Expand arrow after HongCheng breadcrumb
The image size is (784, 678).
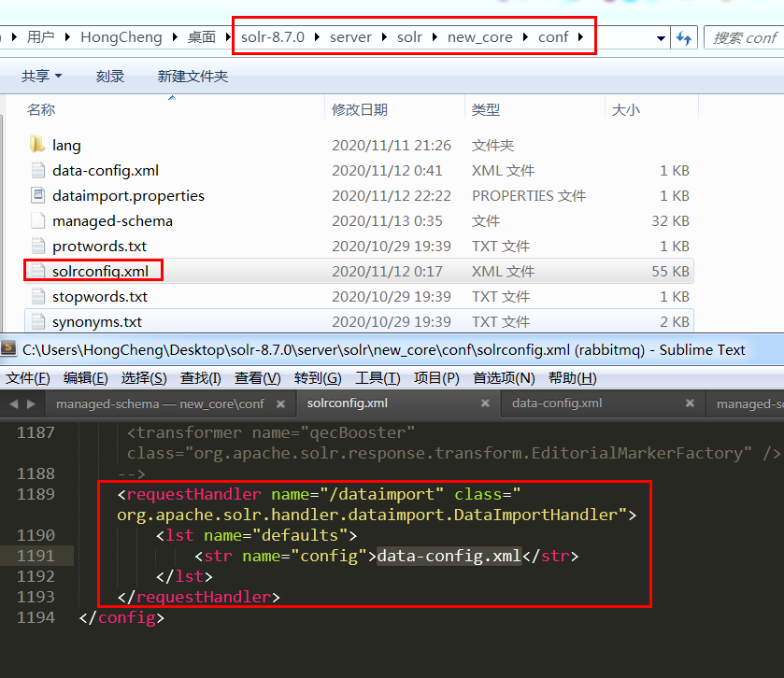pos(175,37)
